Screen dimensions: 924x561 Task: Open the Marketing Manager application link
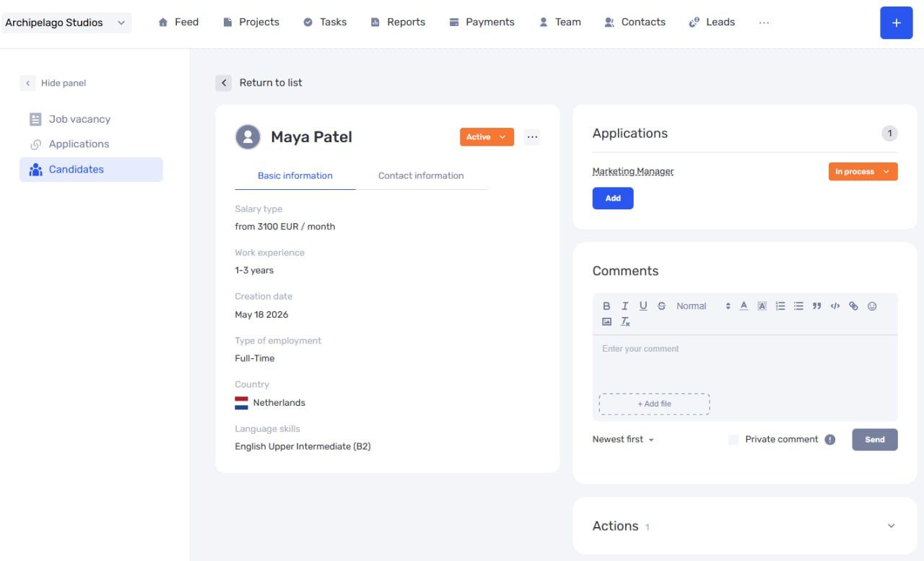633,172
